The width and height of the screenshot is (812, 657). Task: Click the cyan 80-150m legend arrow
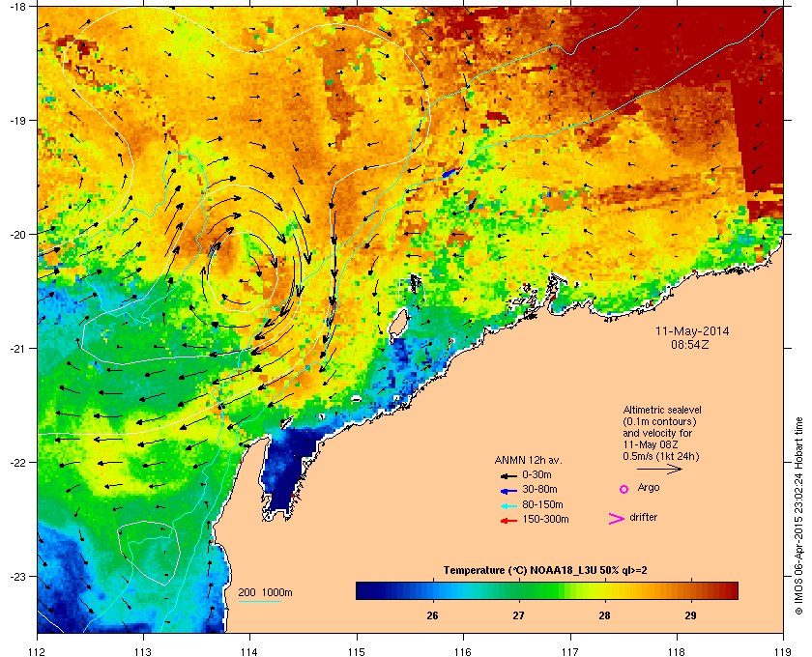coord(508,505)
